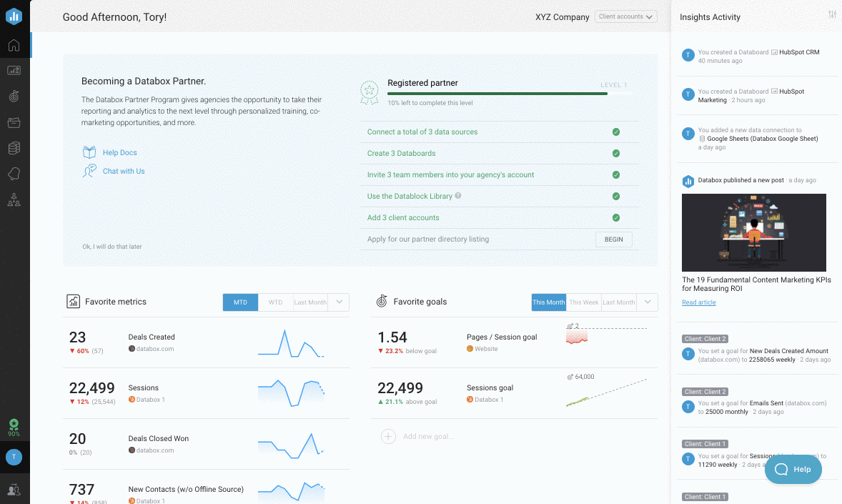The image size is (842, 504).
Task: Click the Databoard icon beside HubSpot CRM
Action: pos(774,52)
